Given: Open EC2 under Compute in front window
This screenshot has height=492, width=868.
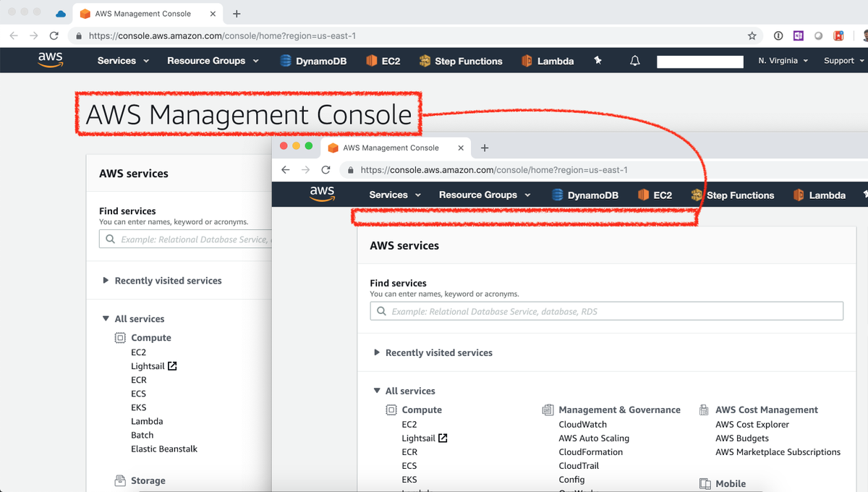Looking at the screenshot, I should pyautogui.click(x=409, y=425).
